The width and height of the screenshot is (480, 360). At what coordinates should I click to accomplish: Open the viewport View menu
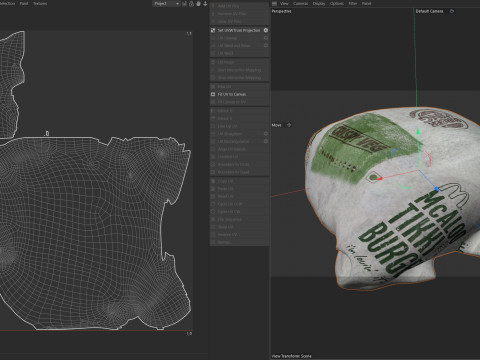coord(284,4)
